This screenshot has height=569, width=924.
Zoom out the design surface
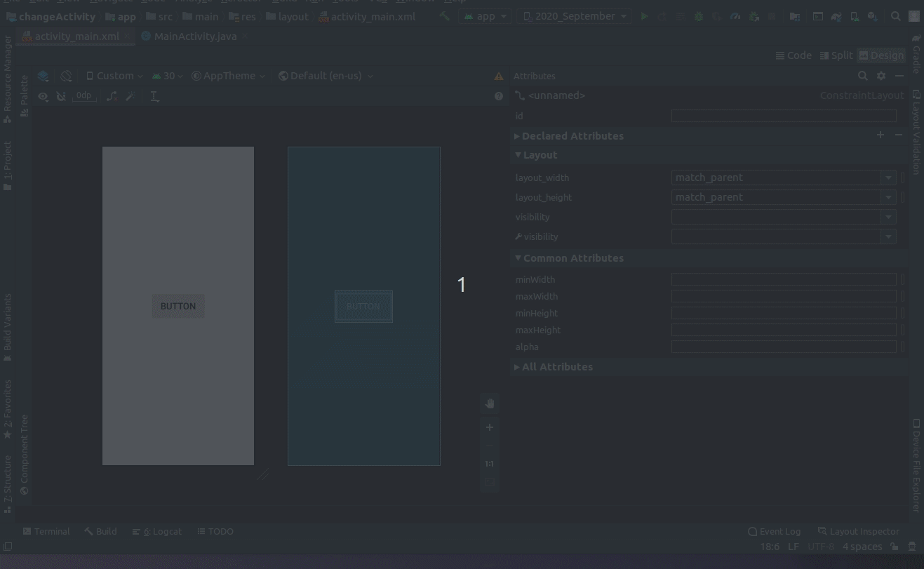point(490,446)
